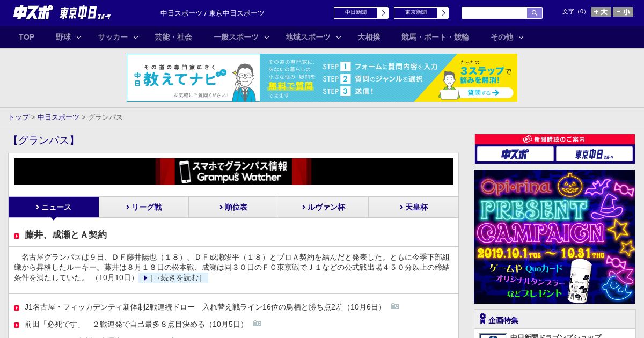Screen dimensions: 644x338
Task: Switch to the ルヴァン杯 tab
Action: coord(324,207)
